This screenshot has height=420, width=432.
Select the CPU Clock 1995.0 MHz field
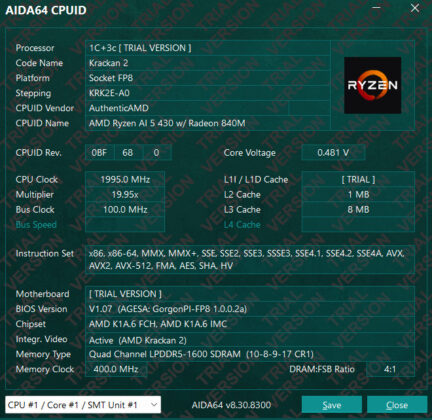pyautogui.click(x=125, y=179)
